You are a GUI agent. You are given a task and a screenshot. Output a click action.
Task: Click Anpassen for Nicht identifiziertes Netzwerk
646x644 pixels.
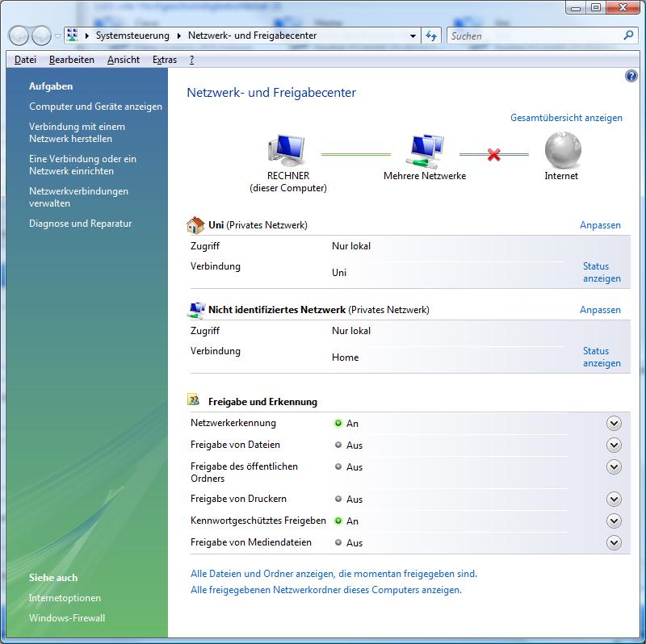tap(600, 310)
